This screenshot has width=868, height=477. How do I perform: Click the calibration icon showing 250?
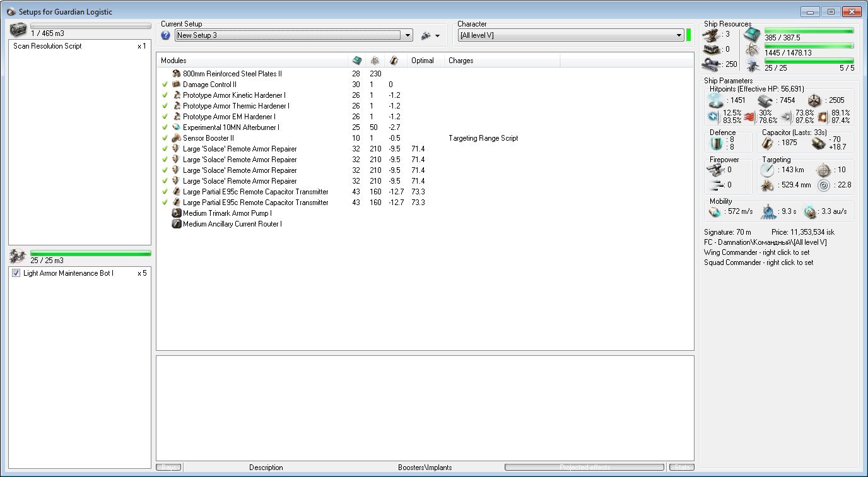click(712, 64)
